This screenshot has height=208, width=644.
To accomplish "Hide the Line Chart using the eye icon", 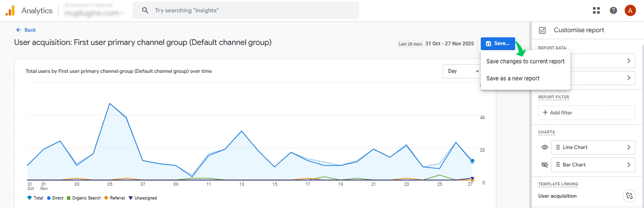I will 544,147.
